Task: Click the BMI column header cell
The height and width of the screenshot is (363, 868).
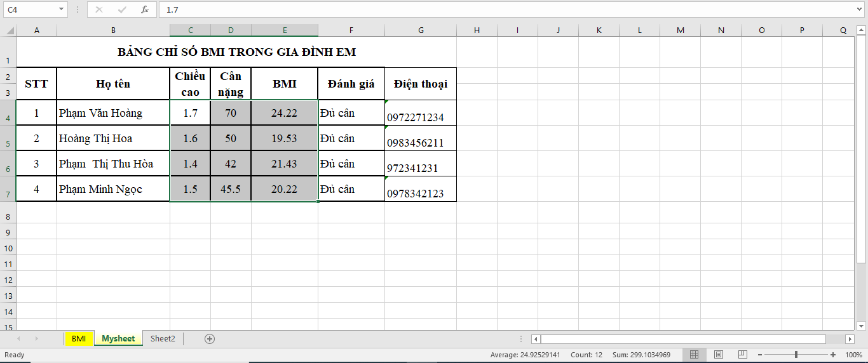Action: [x=284, y=84]
